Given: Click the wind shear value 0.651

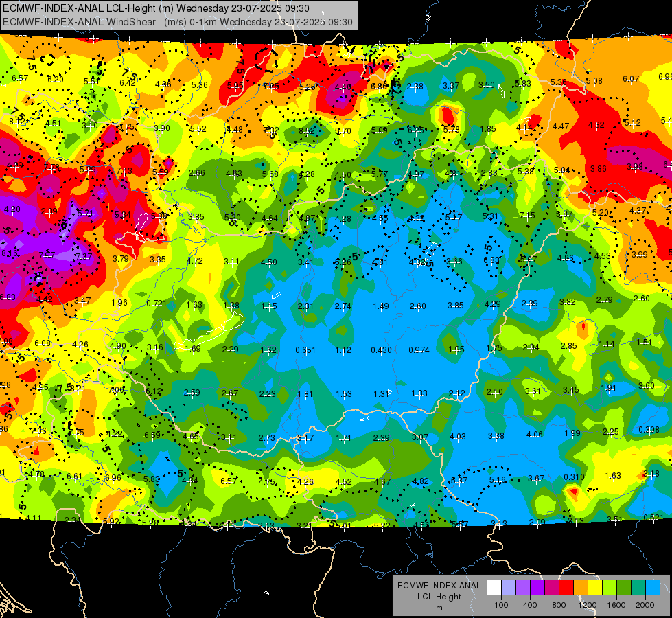Looking at the screenshot, I should (305, 350).
